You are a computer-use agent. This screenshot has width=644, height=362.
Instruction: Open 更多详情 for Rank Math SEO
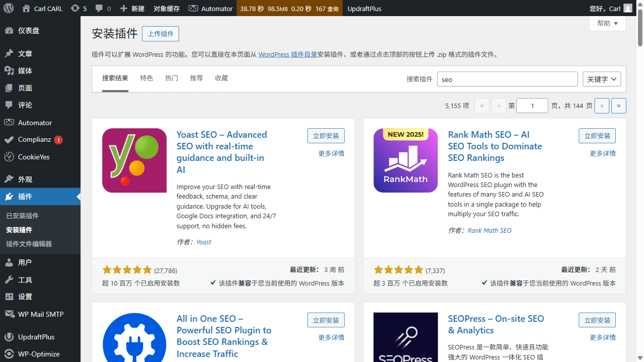602,153
